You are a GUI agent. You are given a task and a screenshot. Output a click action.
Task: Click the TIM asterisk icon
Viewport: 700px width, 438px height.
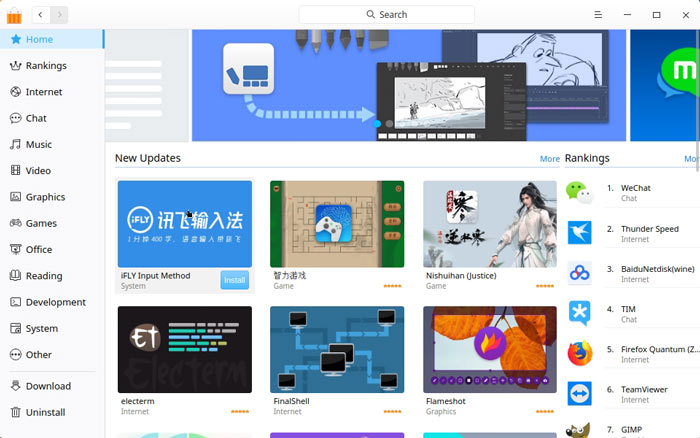tap(579, 313)
